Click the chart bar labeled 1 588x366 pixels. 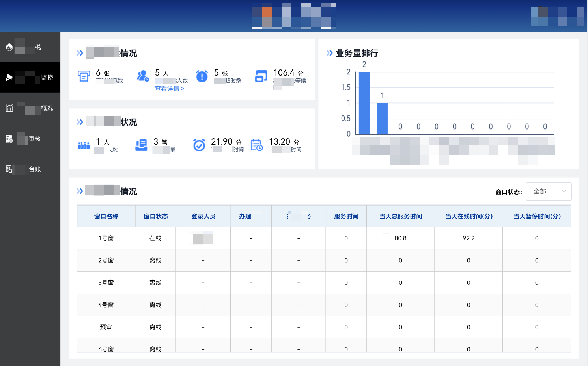(x=382, y=119)
